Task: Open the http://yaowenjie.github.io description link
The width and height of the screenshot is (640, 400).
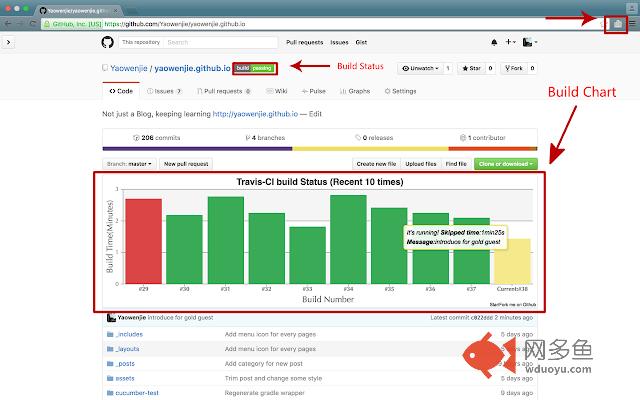Action: point(255,114)
